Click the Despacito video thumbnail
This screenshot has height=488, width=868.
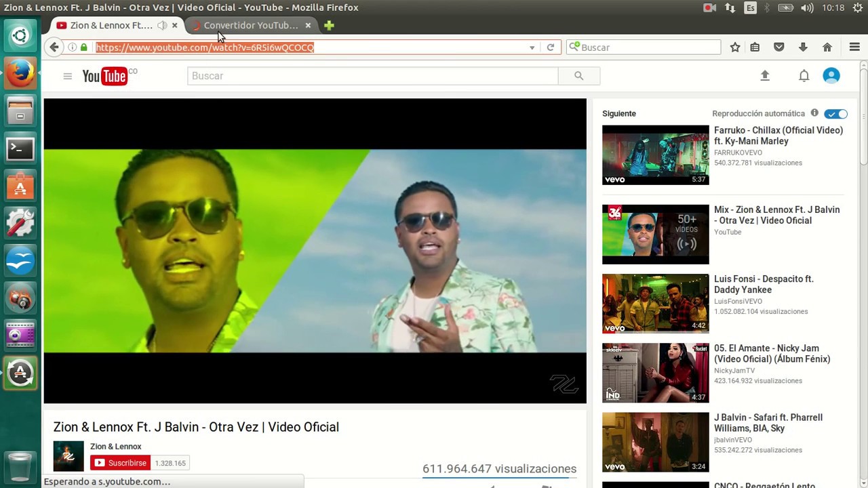[655, 304]
